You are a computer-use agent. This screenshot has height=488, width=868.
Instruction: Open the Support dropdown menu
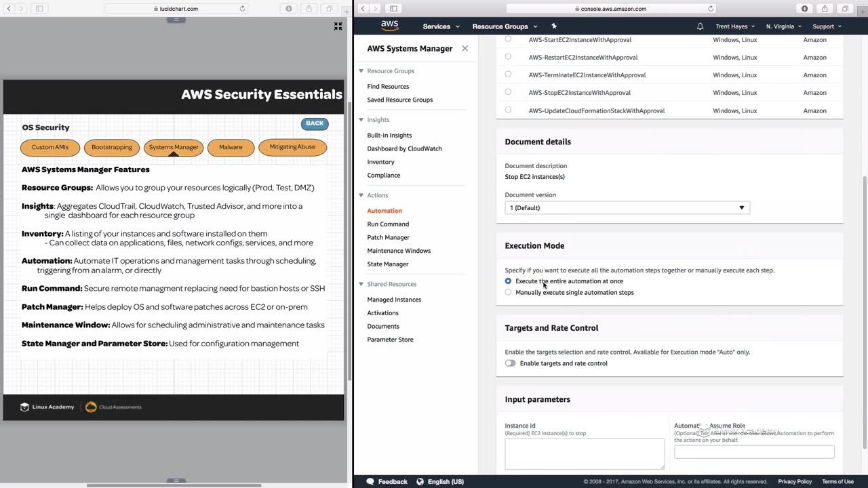827,26
